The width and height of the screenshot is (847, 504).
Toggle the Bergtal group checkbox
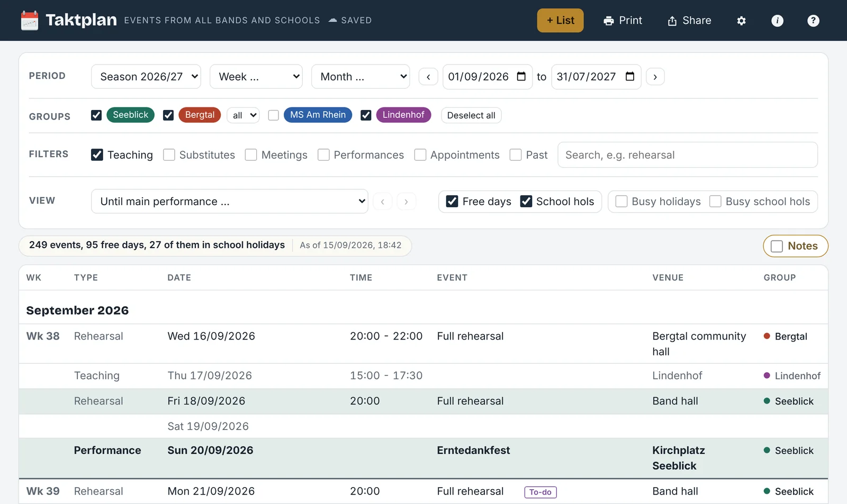(168, 115)
